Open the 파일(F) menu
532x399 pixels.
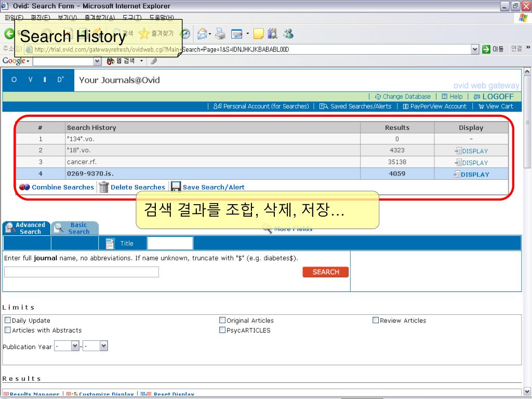click(14, 17)
